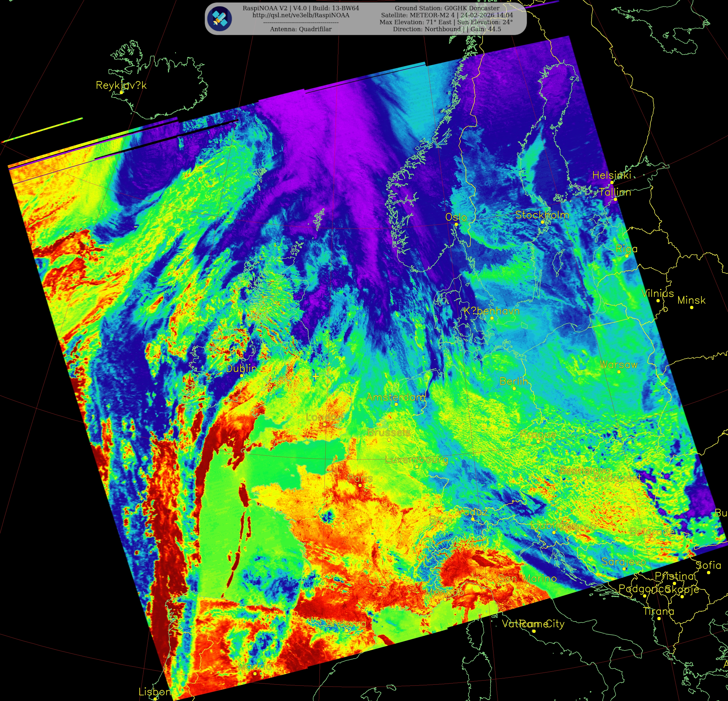Click the Oslo city marker dot

coord(456,224)
